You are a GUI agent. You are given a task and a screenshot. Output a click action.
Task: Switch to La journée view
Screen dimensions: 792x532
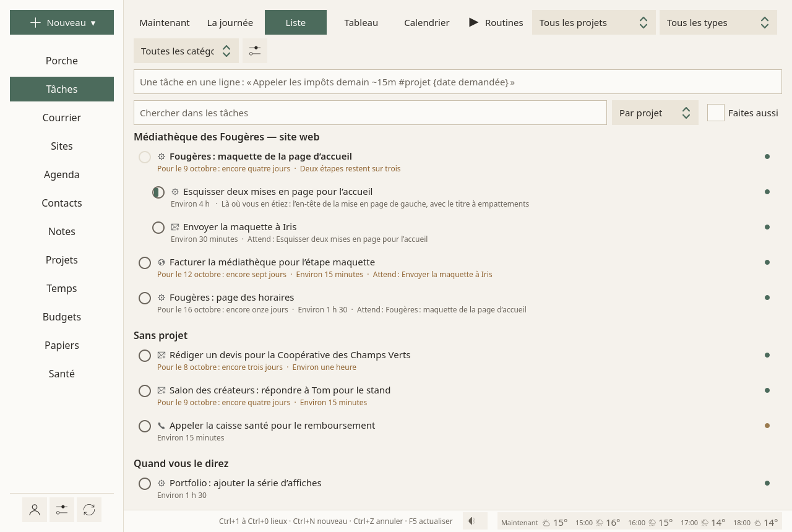[230, 22]
